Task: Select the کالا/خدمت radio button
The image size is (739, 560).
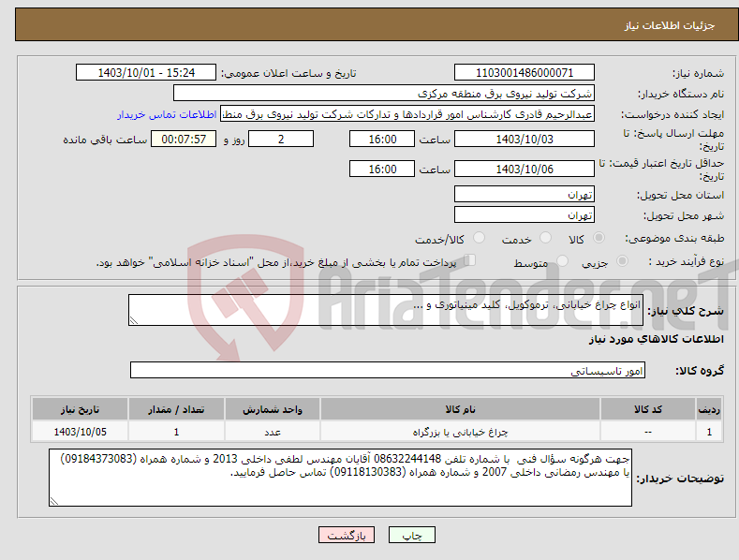Action: point(479,238)
